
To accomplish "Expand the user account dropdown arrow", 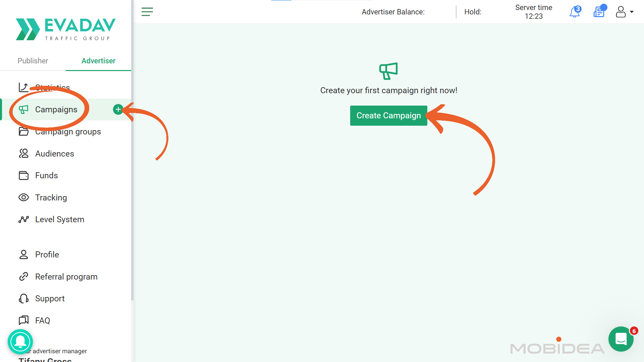I will [x=632, y=12].
